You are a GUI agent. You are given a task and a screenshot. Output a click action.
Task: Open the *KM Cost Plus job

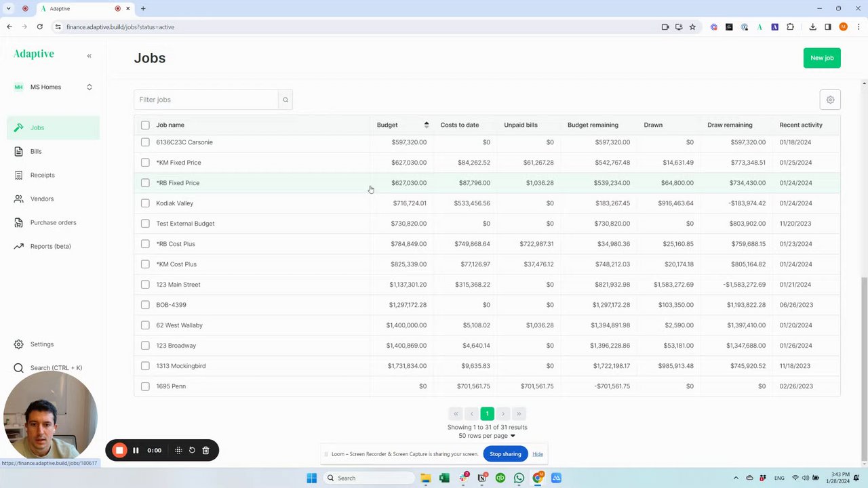point(176,264)
